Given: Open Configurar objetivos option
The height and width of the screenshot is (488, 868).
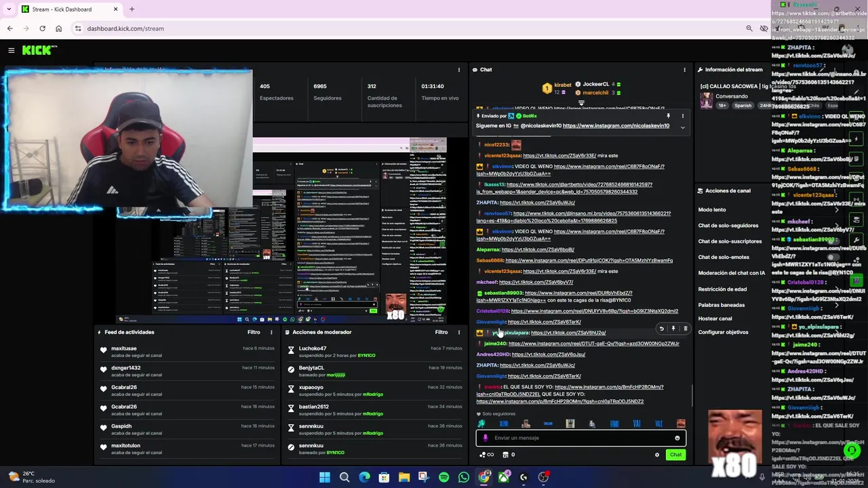Looking at the screenshot, I should click(724, 332).
